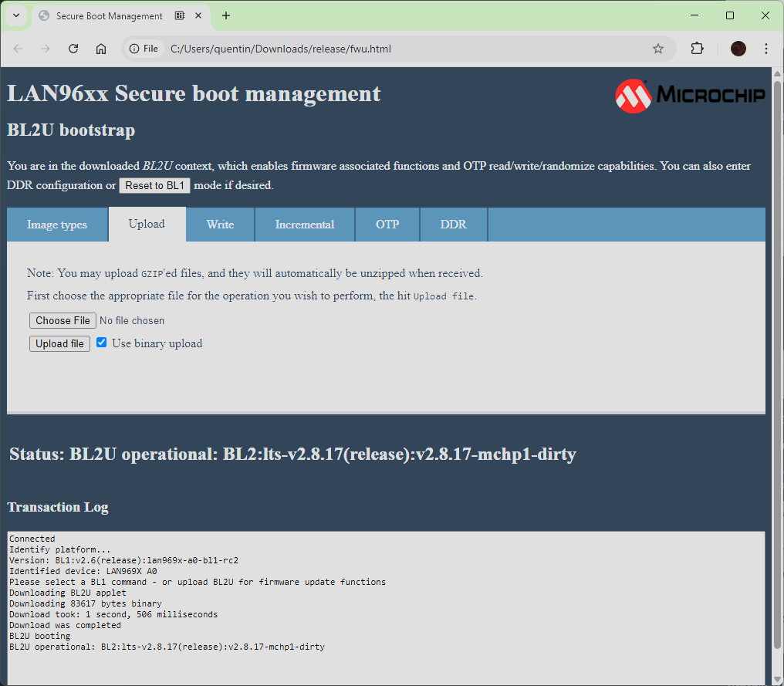Open the Write tab
This screenshot has width=784, height=686.
point(220,225)
